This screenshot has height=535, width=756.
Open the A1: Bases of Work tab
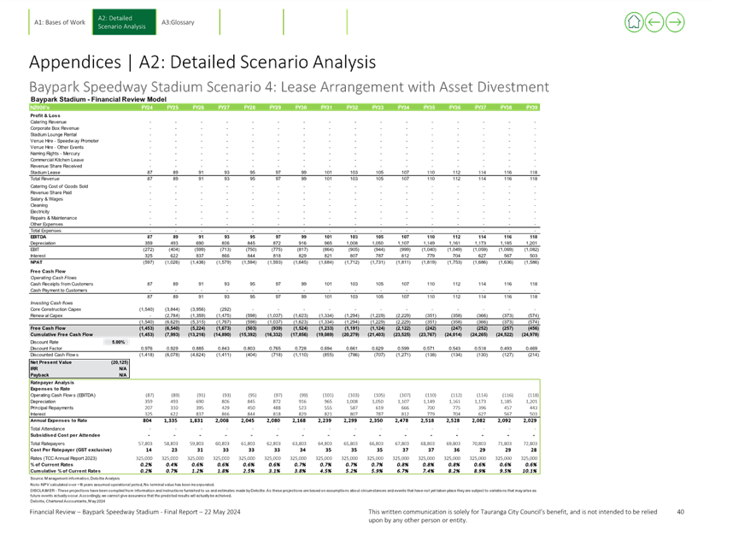(x=59, y=22)
